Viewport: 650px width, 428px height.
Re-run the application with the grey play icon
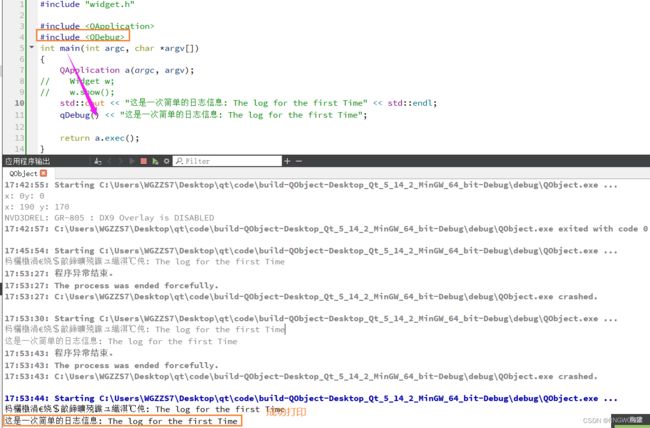[x=132, y=161]
